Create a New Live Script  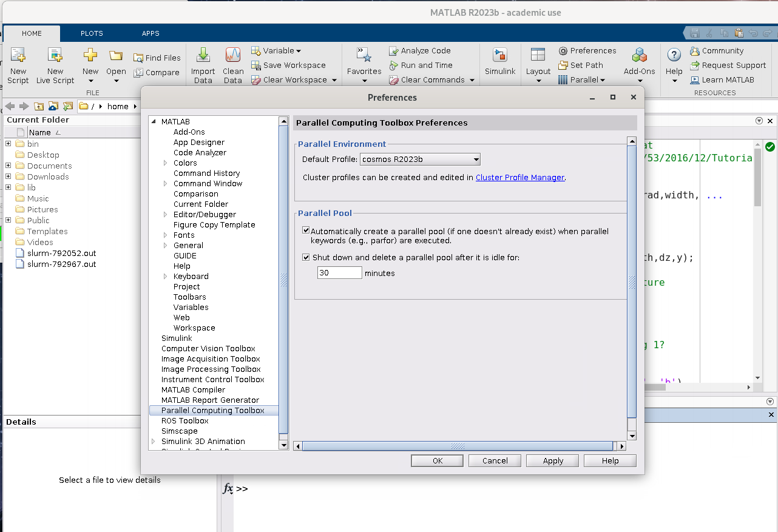coord(55,66)
